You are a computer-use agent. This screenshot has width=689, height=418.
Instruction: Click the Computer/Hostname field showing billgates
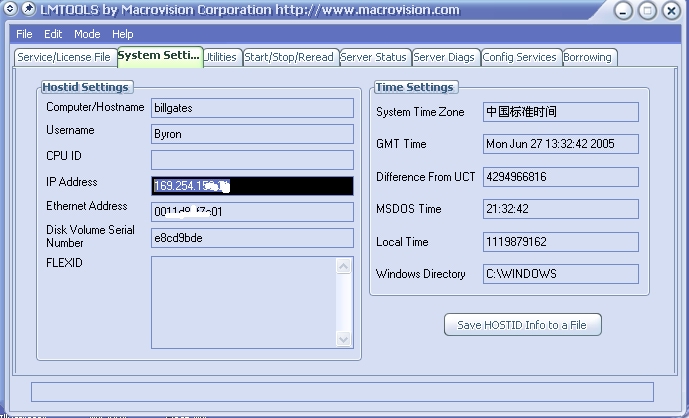(x=252, y=108)
